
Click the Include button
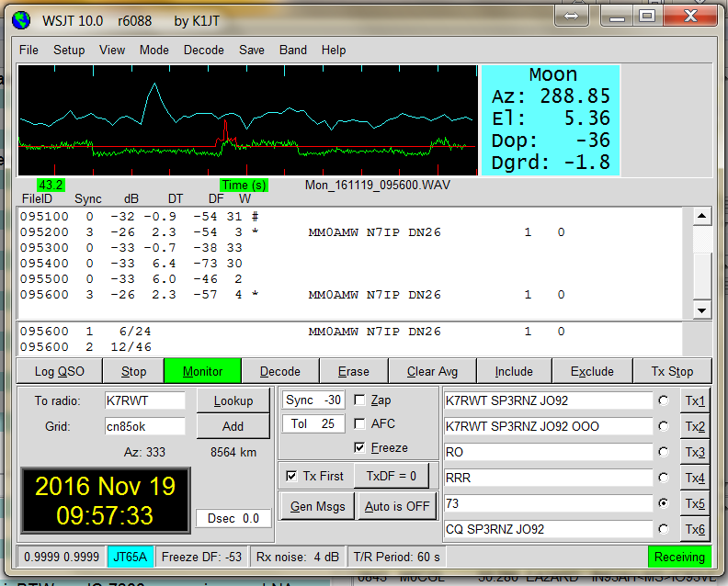(514, 371)
